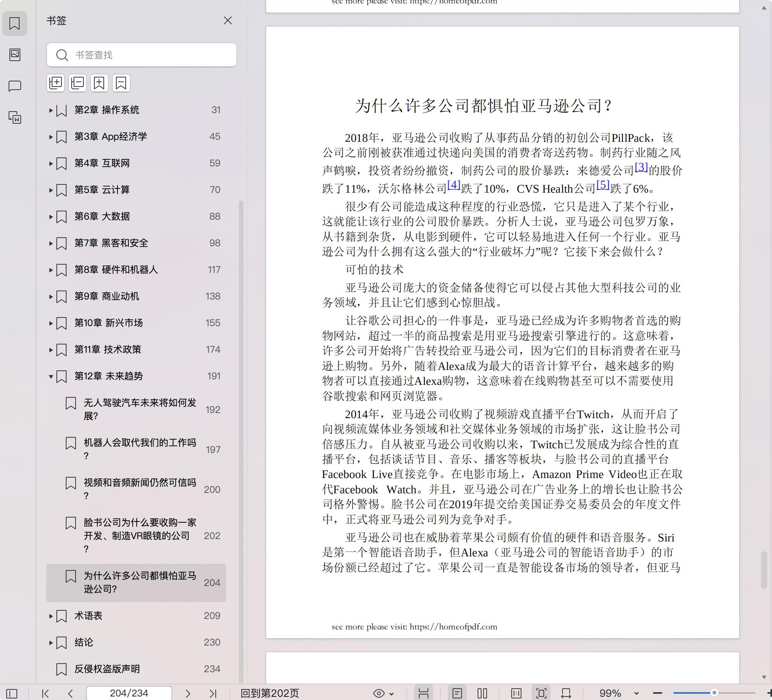Go to previous page
The height and width of the screenshot is (700, 772).
click(x=70, y=693)
